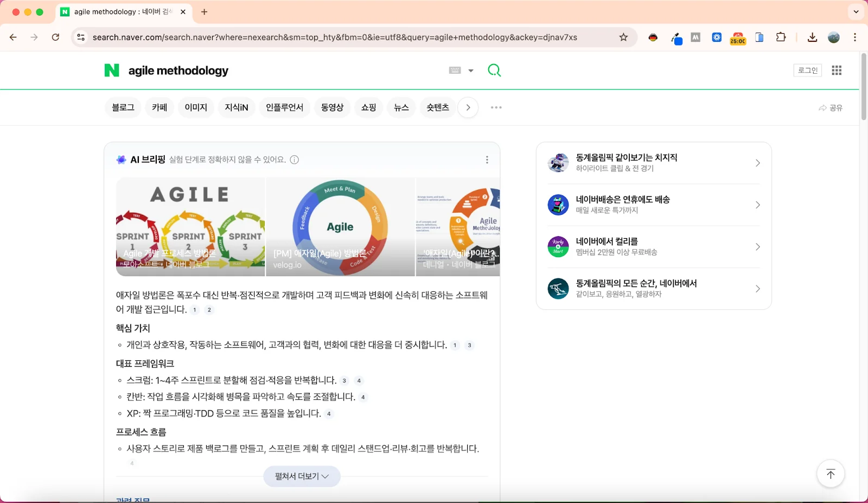The height and width of the screenshot is (503, 868).
Task: Click citation 4 on the XP line
Action: 329,413
